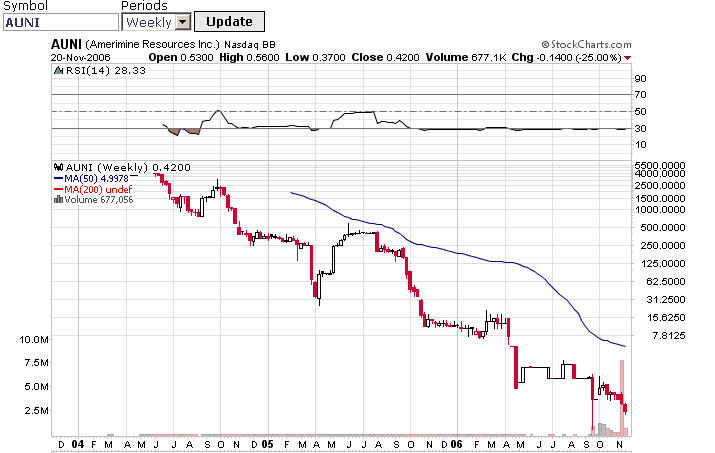This screenshot has width=715, height=453.
Task: Click the red MA(200) legend line
Action: (x=58, y=189)
